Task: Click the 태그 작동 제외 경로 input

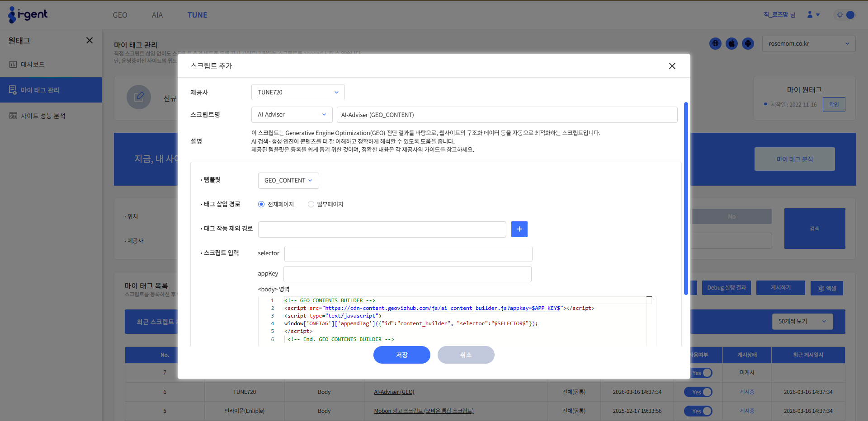Action: coord(382,229)
